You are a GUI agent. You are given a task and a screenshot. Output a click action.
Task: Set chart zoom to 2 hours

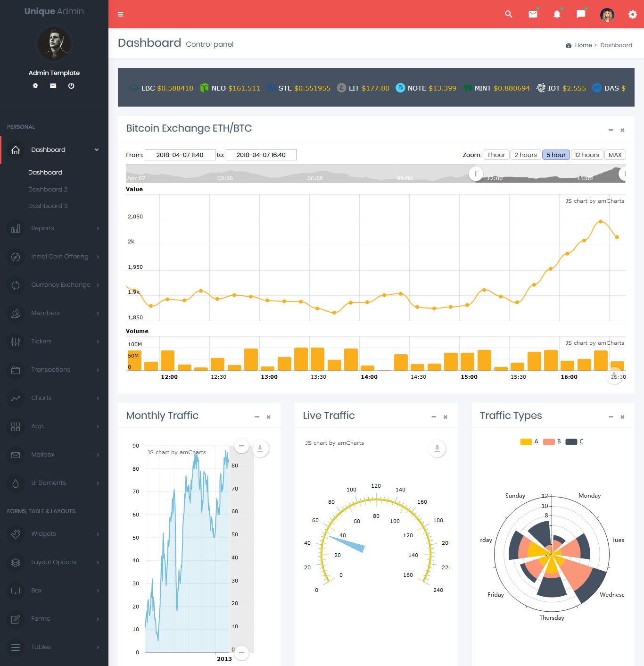pyautogui.click(x=526, y=155)
